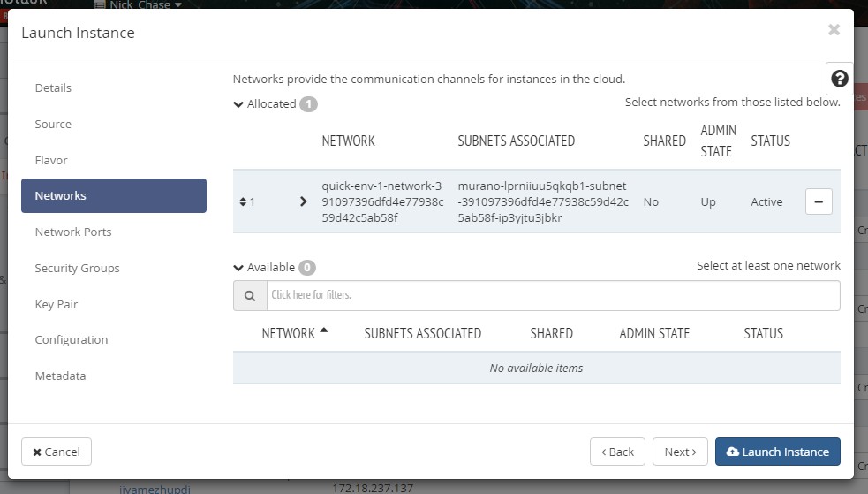The image size is (868, 494).
Task: Click the Available count badge showing 0
Action: click(307, 268)
